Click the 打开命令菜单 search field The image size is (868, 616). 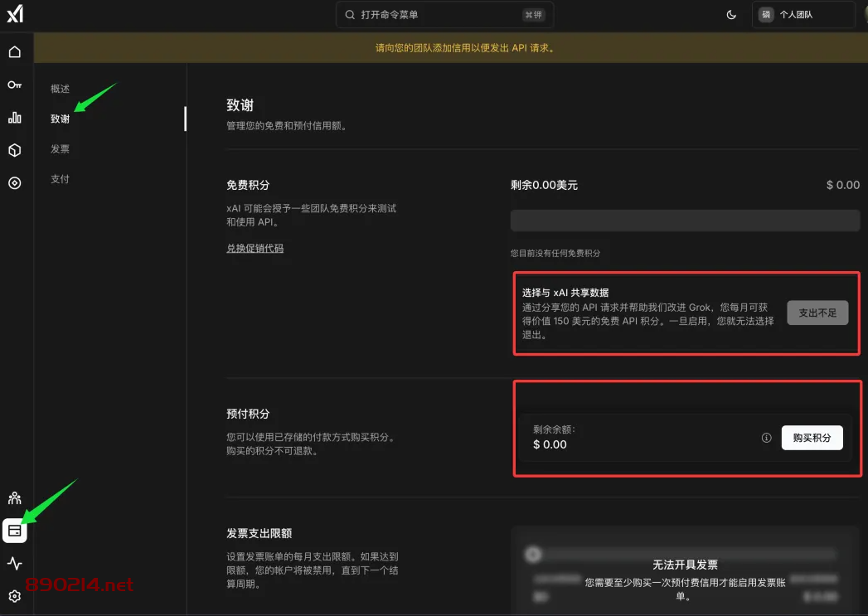444,15
